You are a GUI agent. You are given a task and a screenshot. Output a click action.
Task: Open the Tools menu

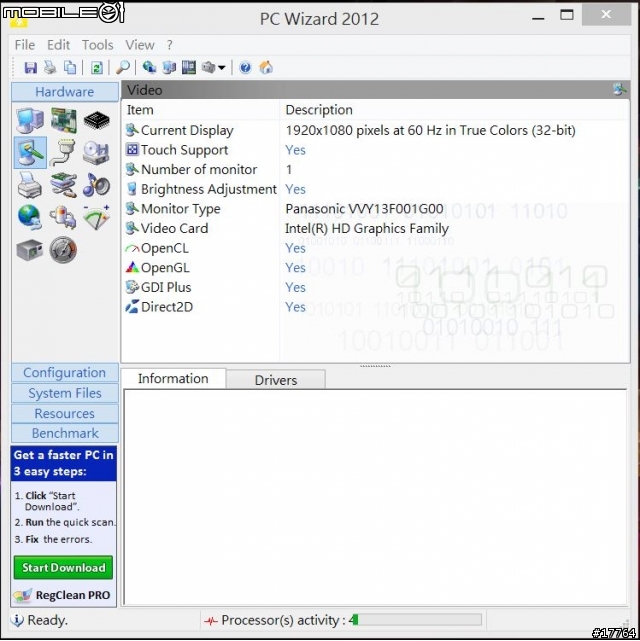pyautogui.click(x=98, y=45)
